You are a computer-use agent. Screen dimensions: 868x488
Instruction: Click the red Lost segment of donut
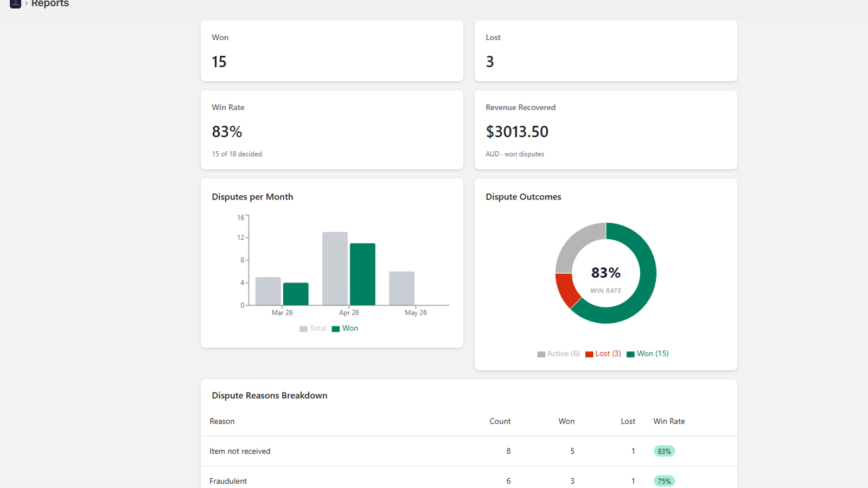coord(565,290)
